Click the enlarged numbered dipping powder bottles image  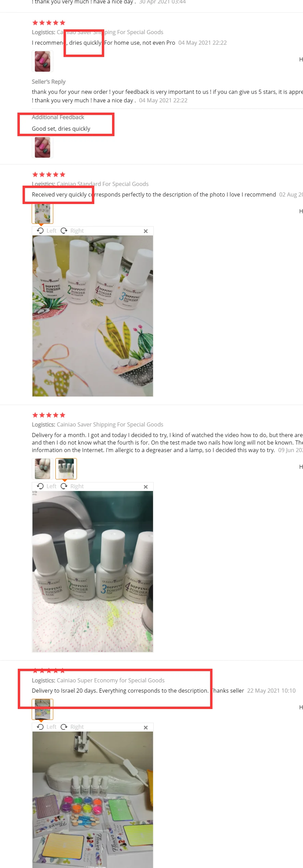93,316
